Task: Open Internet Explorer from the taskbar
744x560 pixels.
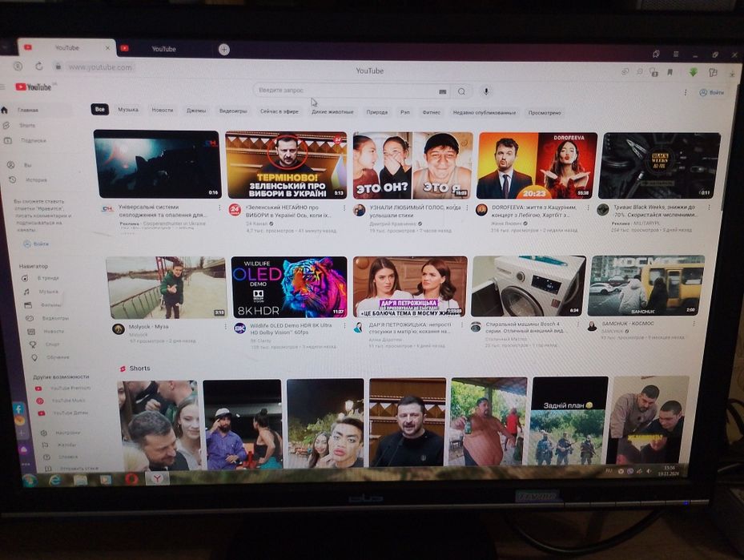Action: click(55, 480)
